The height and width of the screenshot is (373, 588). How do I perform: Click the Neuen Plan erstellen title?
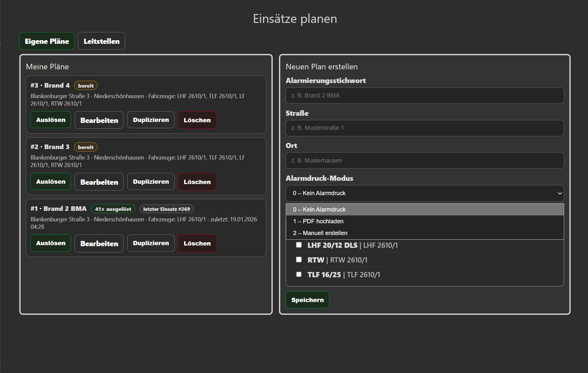[x=321, y=67]
